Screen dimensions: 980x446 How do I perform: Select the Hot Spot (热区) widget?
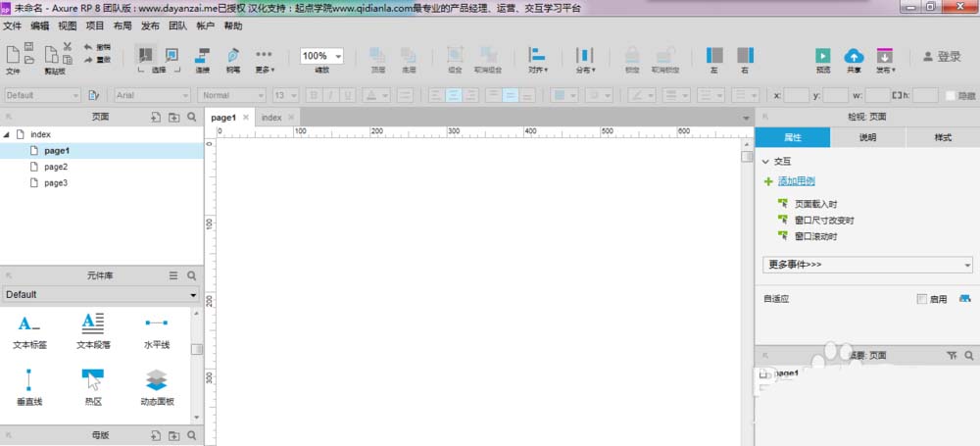92,387
